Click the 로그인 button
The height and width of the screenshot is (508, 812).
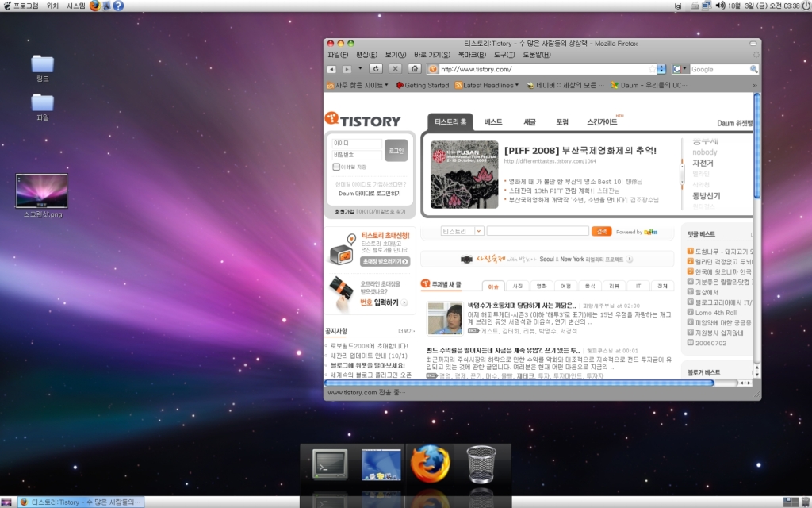pyautogui.click(x=396, y=150)
